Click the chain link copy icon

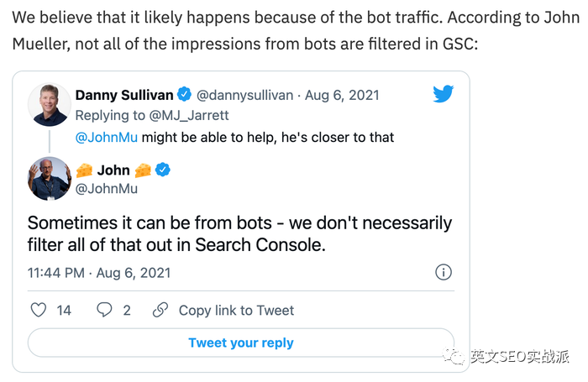coord(160,310)
